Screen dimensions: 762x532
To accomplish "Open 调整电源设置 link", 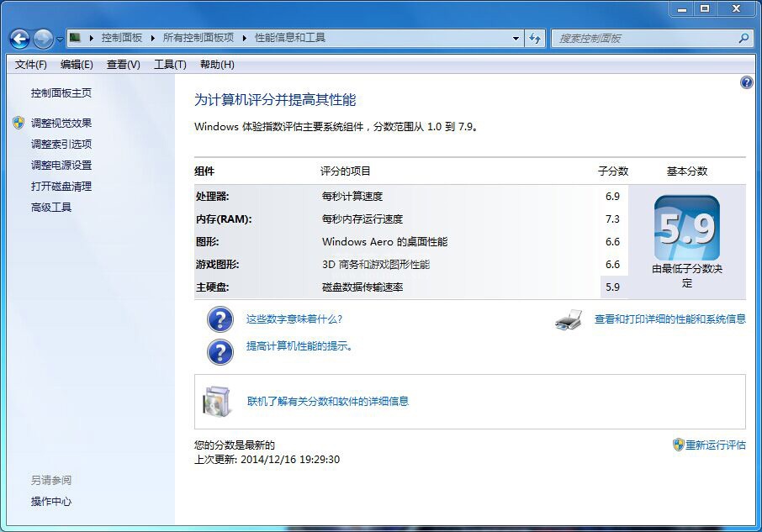I will point(61,166).
